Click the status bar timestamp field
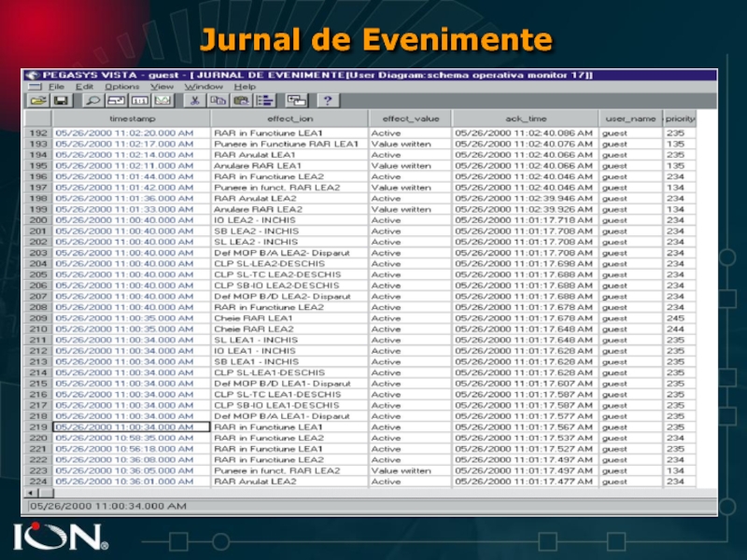 point(372,506)
